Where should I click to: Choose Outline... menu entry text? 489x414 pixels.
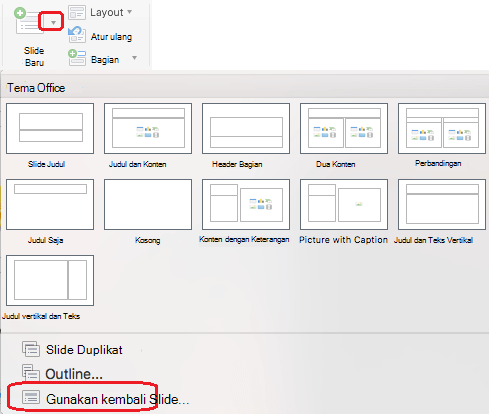(x=74, y=374)
